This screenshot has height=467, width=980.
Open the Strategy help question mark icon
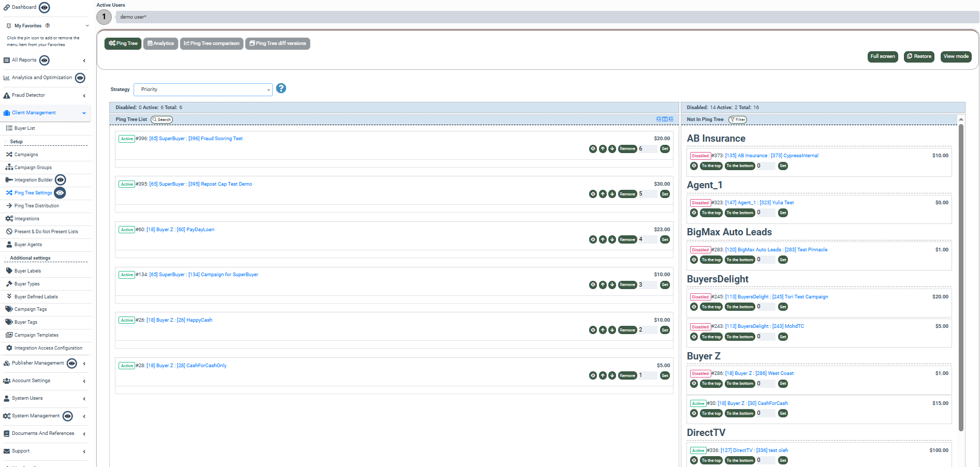[281, 88]
